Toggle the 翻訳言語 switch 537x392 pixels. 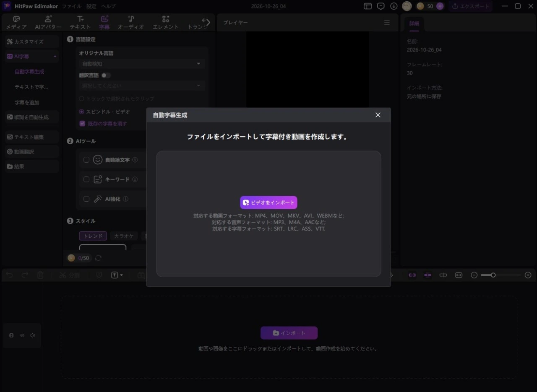point(106,75)
